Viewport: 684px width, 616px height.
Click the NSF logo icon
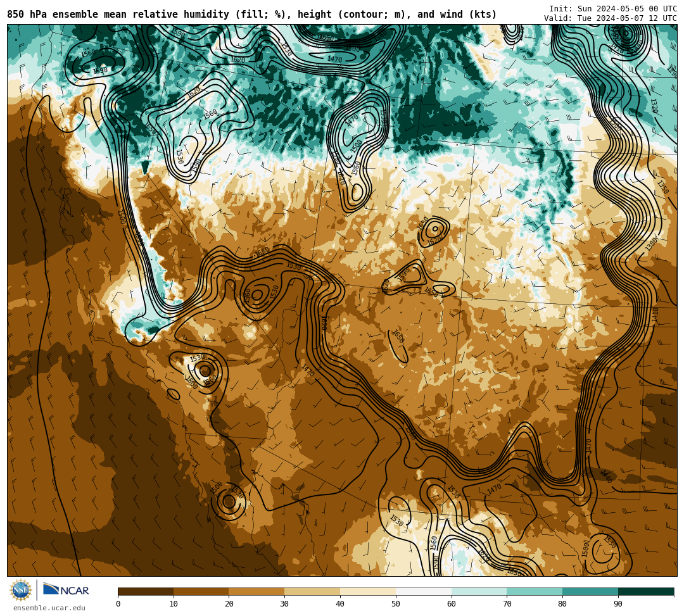click(x=20, y=591)
